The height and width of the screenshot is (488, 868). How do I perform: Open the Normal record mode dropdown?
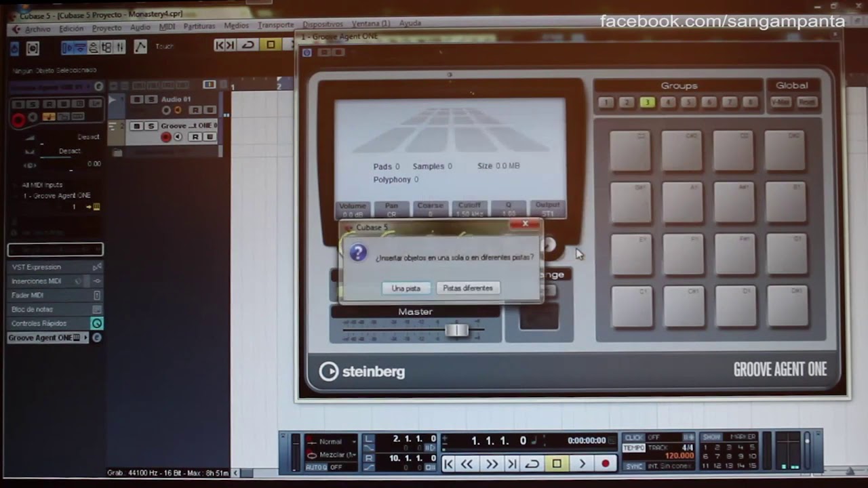(331, 441)
